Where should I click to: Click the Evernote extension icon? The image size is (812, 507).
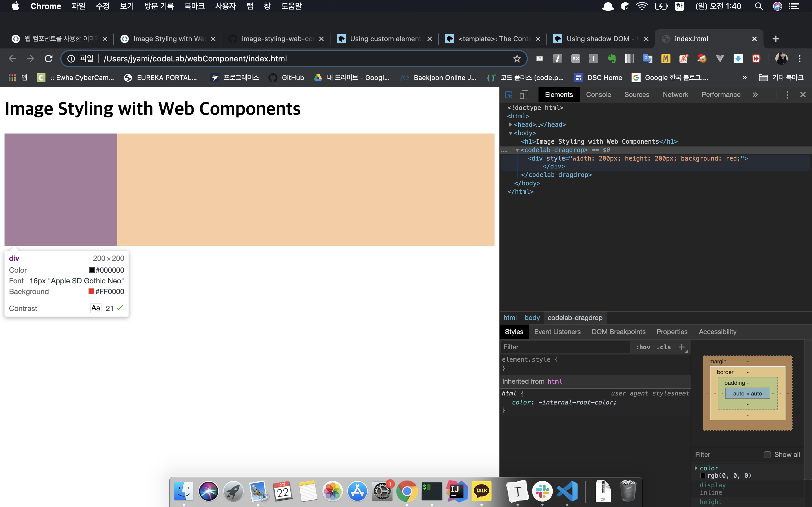612,59
